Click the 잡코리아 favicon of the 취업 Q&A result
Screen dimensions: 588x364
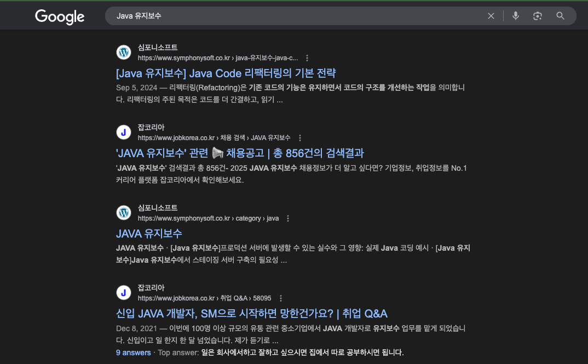(124, 293)
